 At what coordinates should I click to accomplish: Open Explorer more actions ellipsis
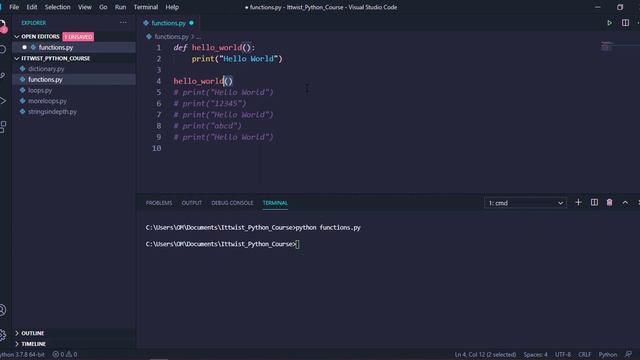[x=123, y=23]
